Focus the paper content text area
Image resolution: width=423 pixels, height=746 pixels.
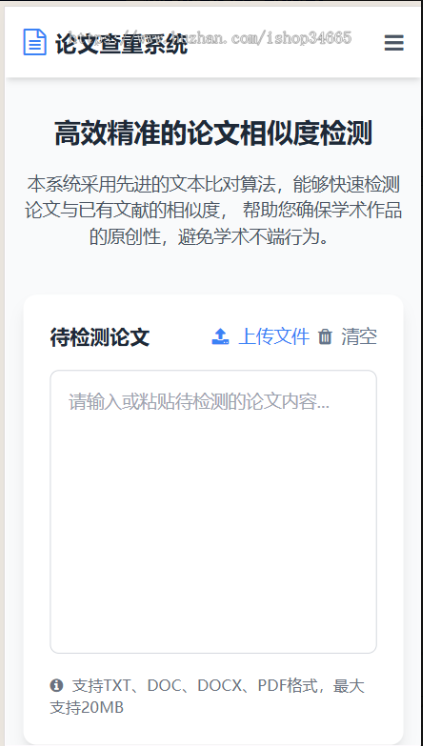tap(213, 511)
